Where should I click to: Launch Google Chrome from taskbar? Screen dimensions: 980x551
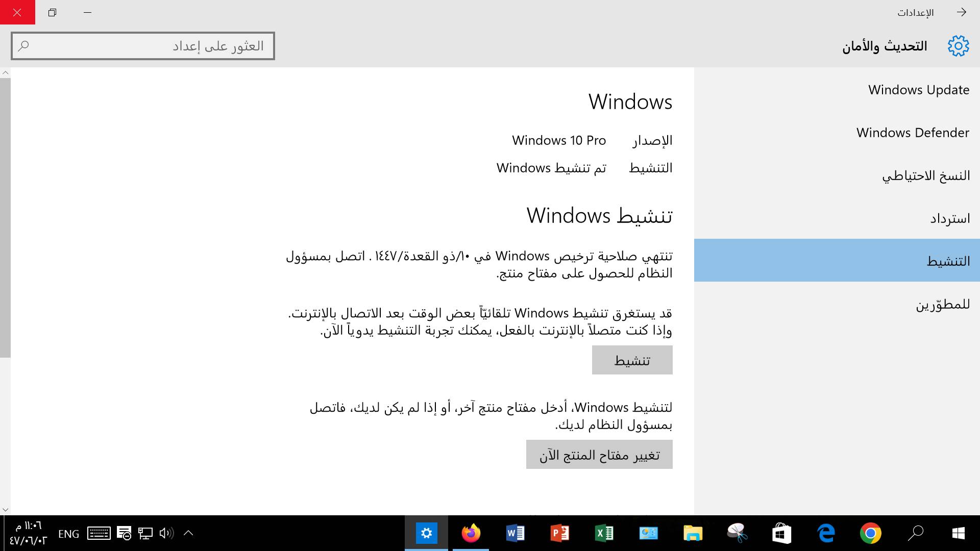coord(870,533)
